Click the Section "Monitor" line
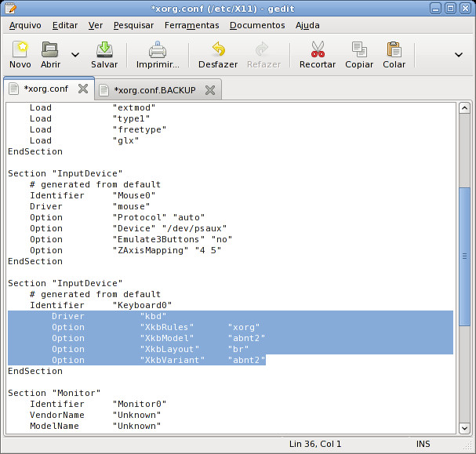This screenshot has width=476, height=454. pyautogui.click(x=54, y=393)
